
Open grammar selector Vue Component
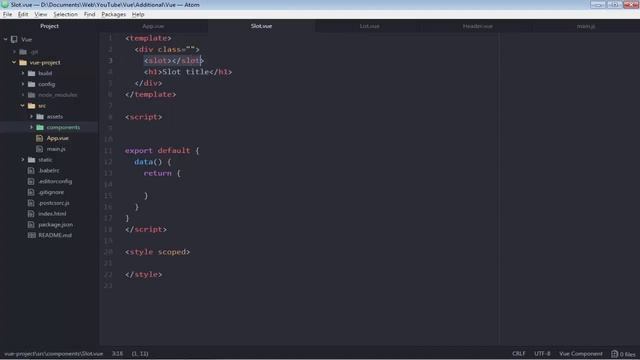coord(581,354)
